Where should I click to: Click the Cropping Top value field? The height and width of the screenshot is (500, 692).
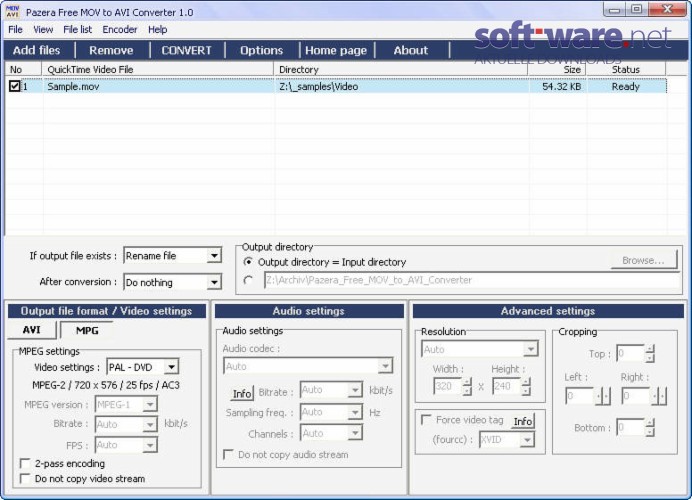coord(630,353)
